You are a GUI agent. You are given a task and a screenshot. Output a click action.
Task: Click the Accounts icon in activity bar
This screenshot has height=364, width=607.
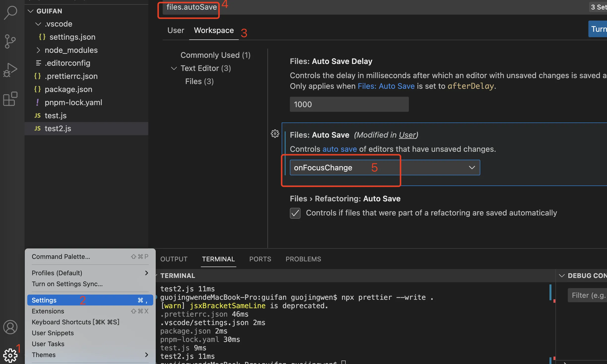pyautogui.click(x=10, y=327)
